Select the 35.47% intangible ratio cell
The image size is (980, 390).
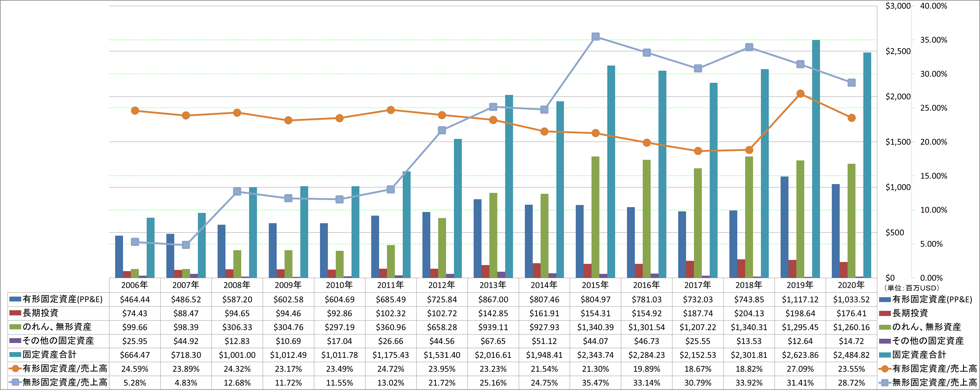pos(595,383)
